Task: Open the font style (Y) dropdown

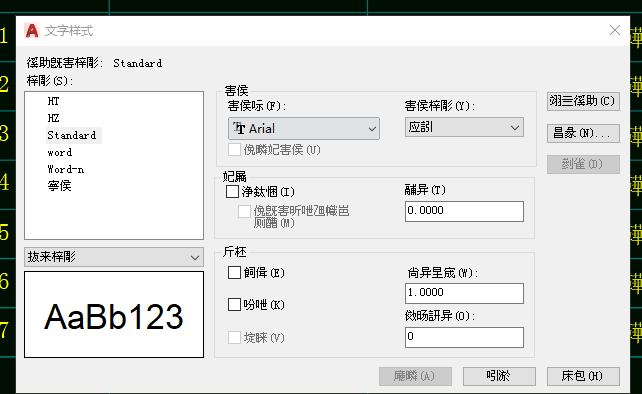Action: [464, 127]
